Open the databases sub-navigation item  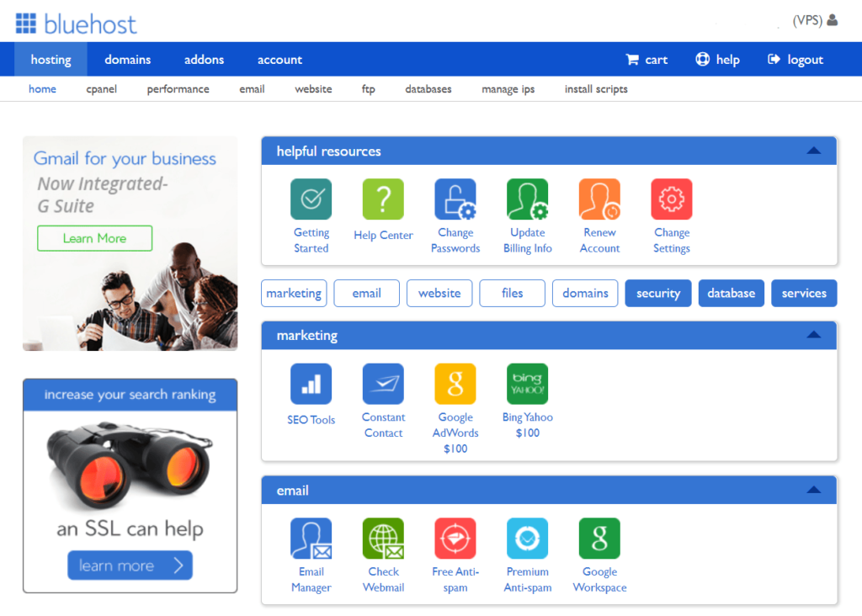click(428, 89)
